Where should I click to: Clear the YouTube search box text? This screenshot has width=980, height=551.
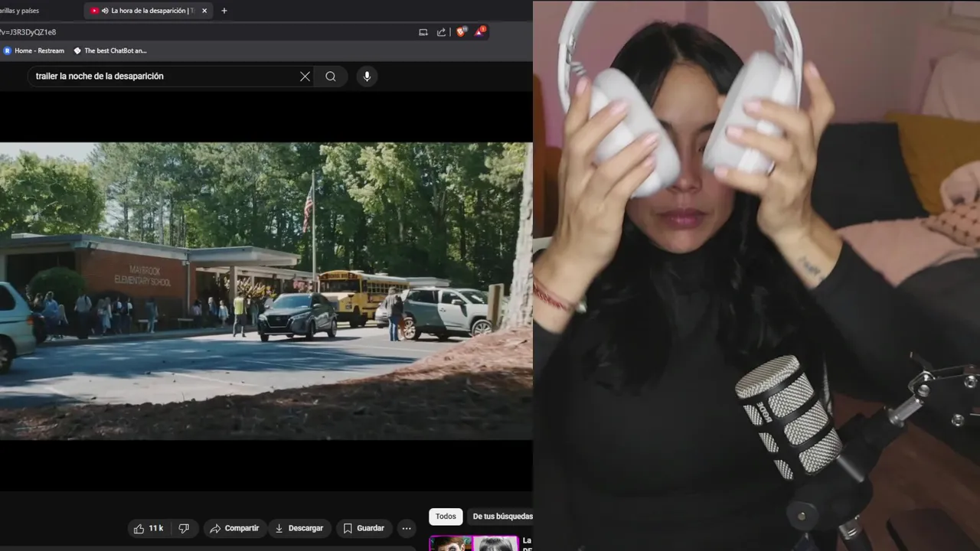pos(305,77)
